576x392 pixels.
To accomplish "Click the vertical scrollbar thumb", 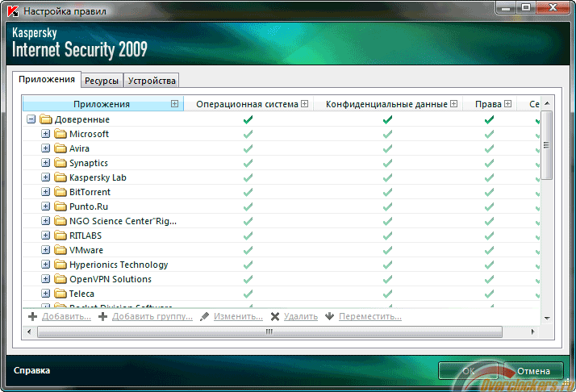I will pos(547,145).
